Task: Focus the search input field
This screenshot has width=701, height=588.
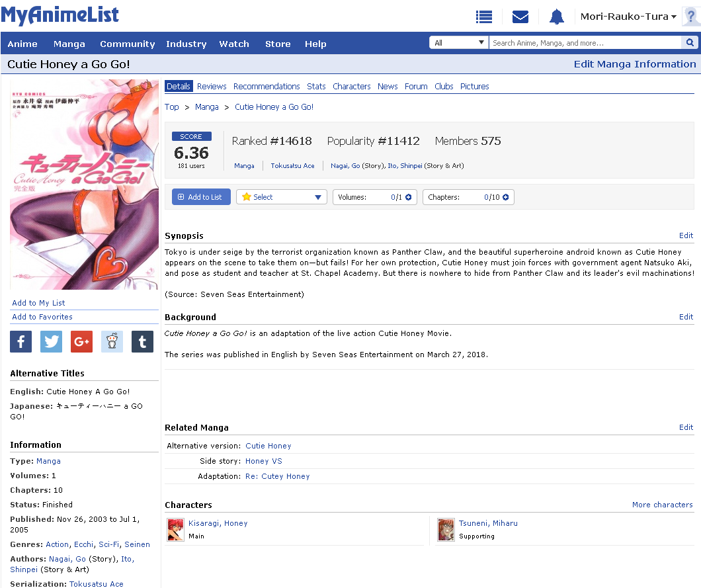Action: click(585, 42)
